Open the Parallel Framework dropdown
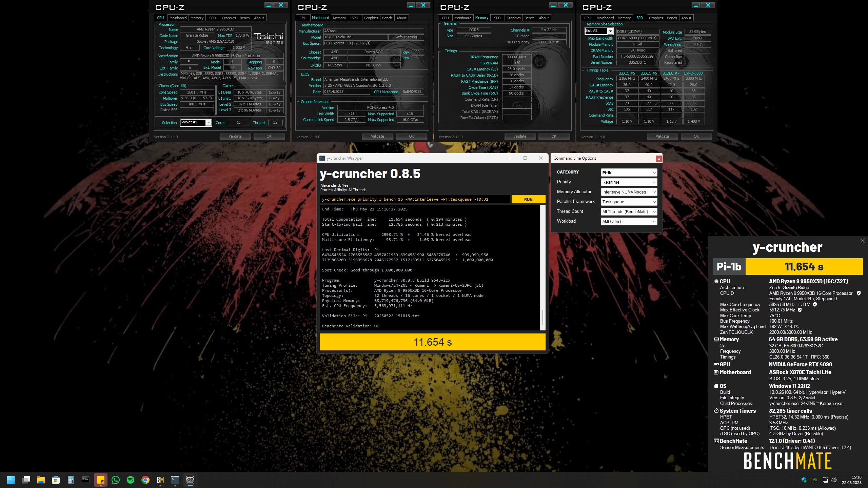 [629, 202]
